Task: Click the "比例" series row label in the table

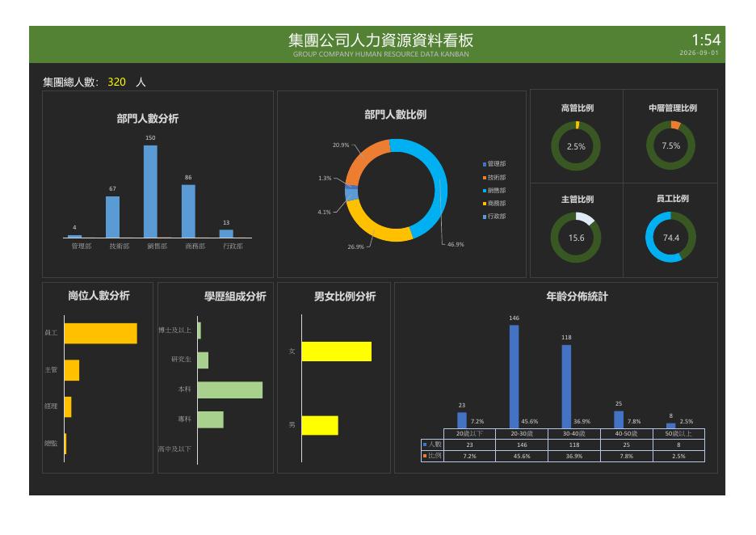Action: pyautogui.click(x=435, y=456)
